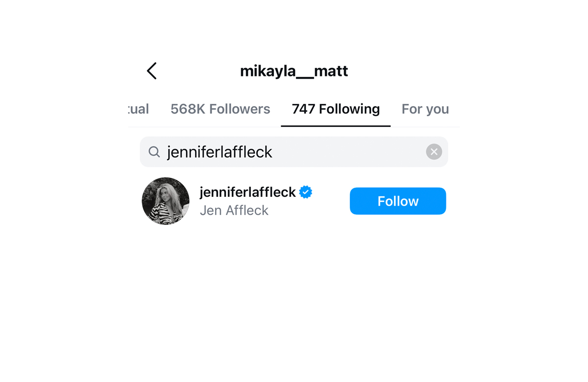Focus the search input field

294,152
